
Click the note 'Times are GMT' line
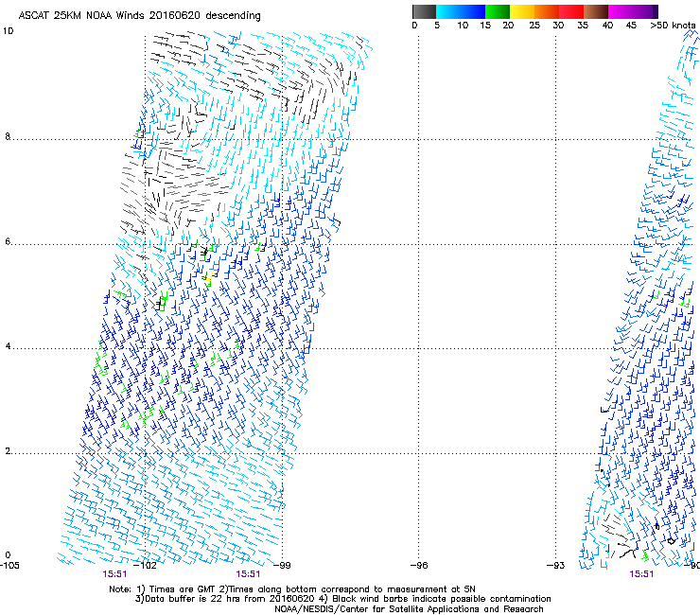click(292, 589)
